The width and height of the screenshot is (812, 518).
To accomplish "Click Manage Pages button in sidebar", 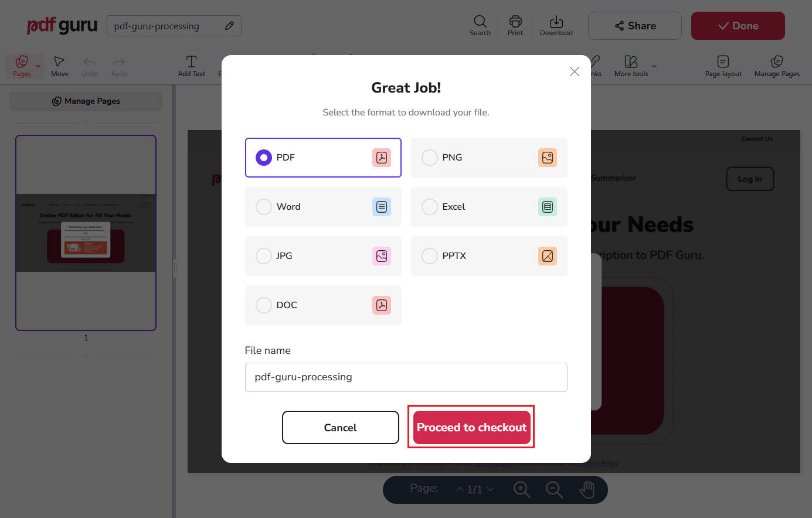I will 86,101.
